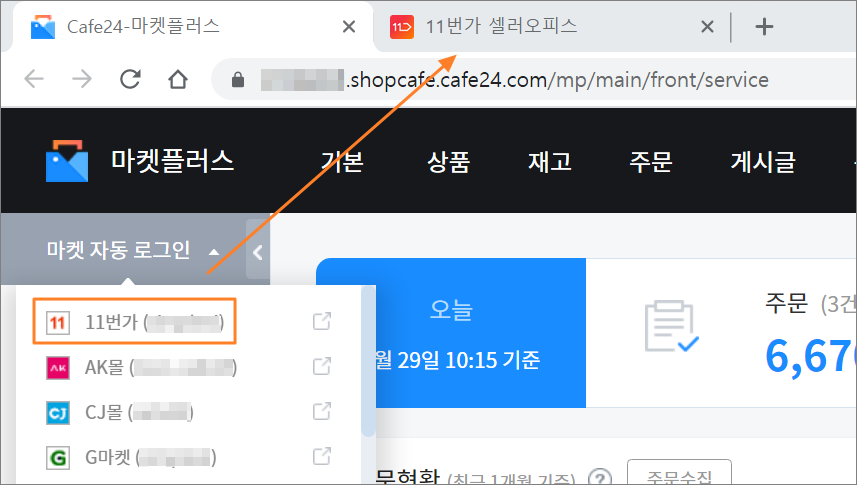The width and height of the screenshot is (857, 485).
Task: Click the CJ몰 logo icon
Action: pyautogui.click(x=57, y=412)
